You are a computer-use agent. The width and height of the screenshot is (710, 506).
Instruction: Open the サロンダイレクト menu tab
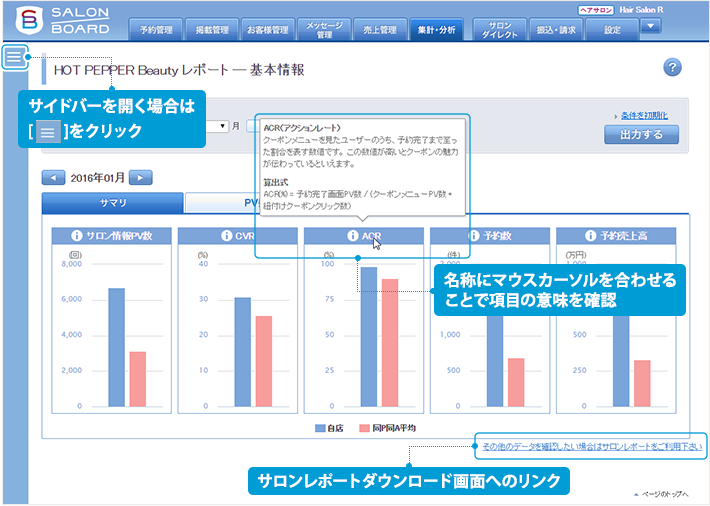click(499, 30)
